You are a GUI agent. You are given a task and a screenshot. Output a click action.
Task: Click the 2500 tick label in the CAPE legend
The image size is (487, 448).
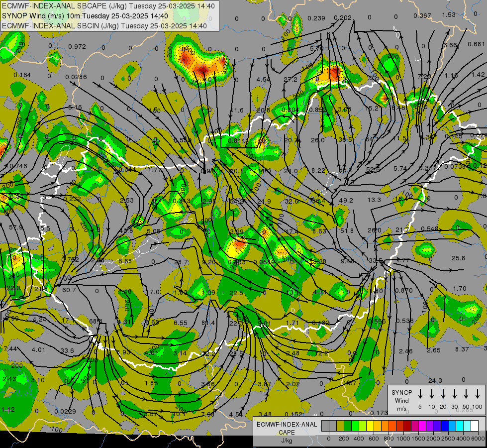click(x=448, y=439)
